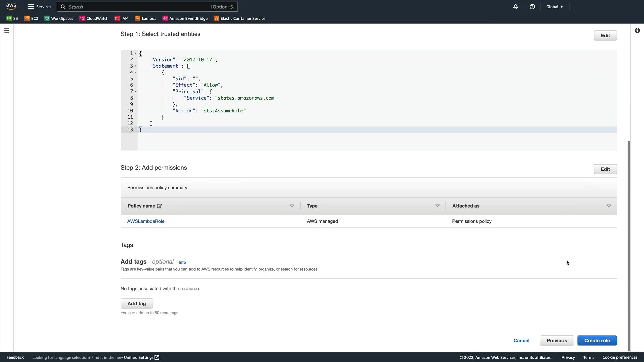Open the Global region dropdown
This screenshot has width=644, height=362.
[555, 7]
